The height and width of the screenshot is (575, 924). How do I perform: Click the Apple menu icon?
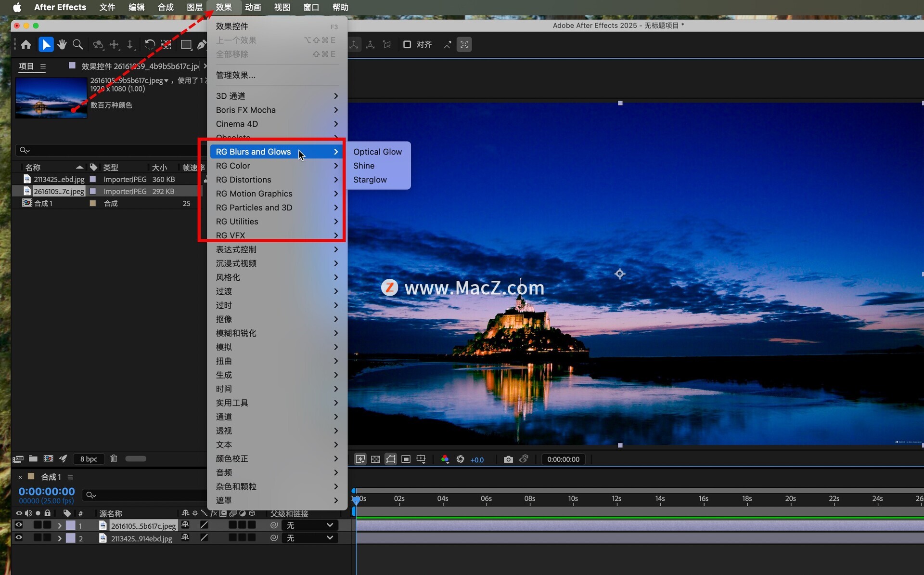[17, 7]
